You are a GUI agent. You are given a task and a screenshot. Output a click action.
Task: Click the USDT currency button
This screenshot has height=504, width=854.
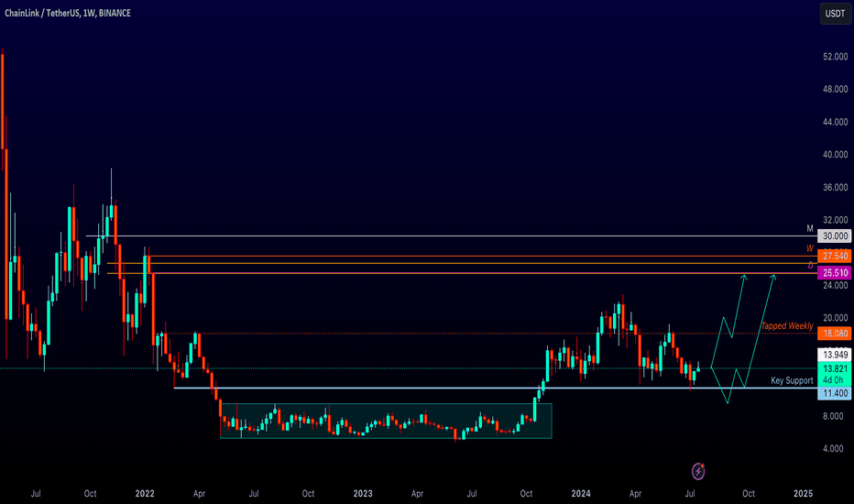835,14
